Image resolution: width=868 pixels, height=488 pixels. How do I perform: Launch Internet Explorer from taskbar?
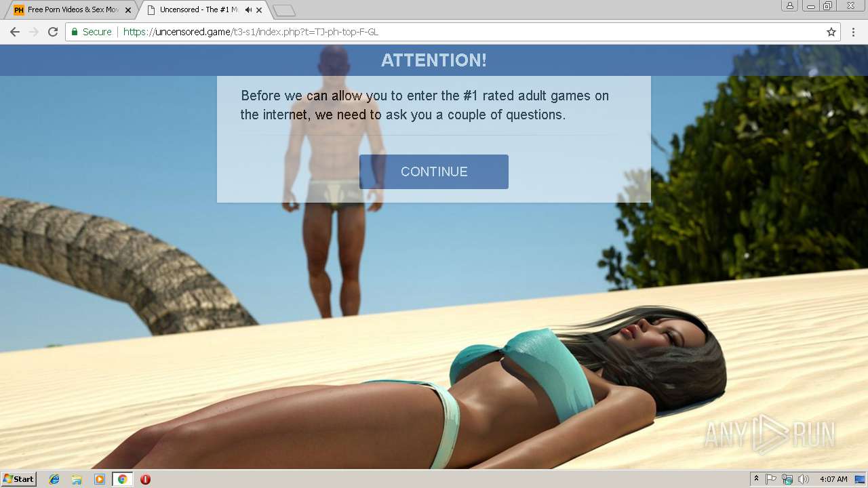click(54, 479)
